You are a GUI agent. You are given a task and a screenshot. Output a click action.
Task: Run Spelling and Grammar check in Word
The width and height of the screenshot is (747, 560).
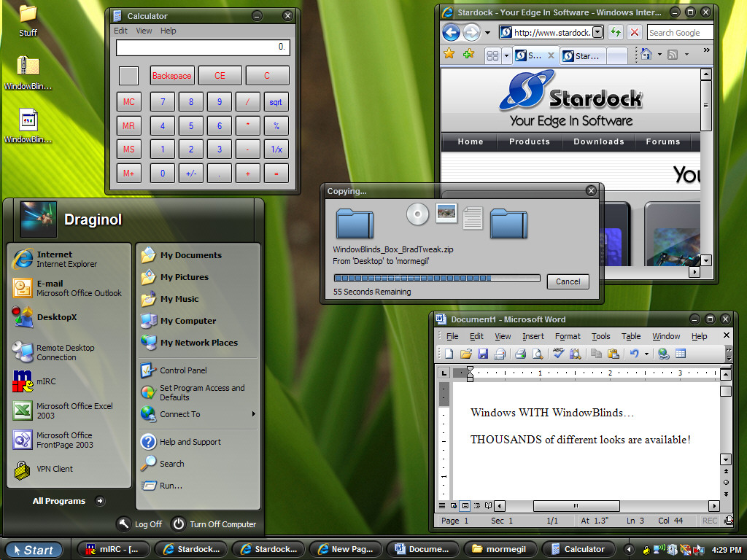tap(558, 354)
